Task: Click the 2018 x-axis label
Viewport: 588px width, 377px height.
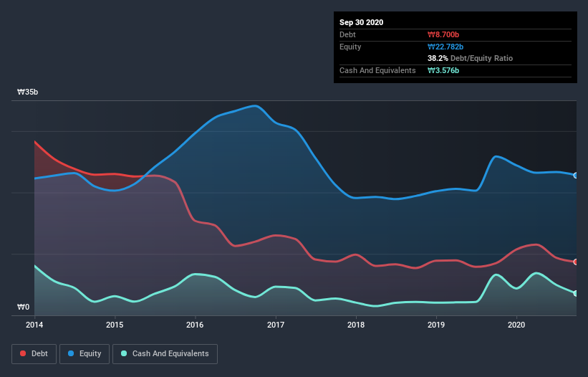Action: click(x=356, y=325)
